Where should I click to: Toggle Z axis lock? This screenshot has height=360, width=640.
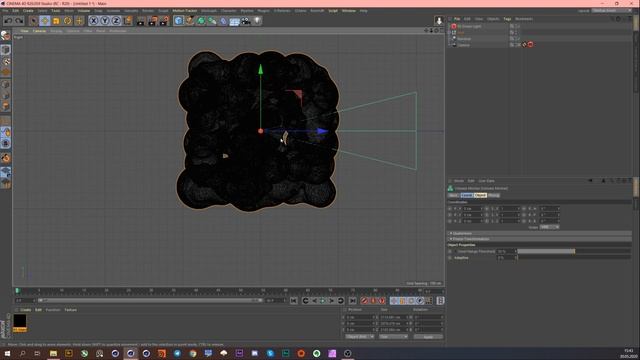(116, 20)
